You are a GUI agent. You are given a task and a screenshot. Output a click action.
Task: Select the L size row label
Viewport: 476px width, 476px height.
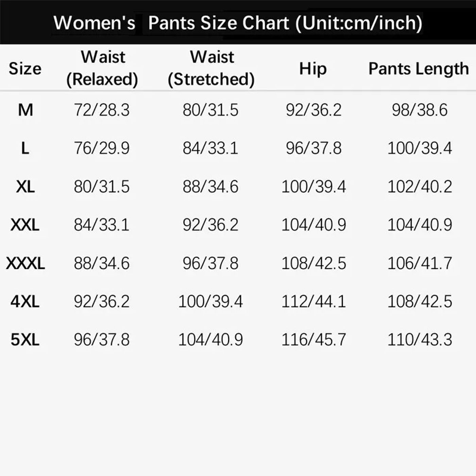tap(25, 148)
